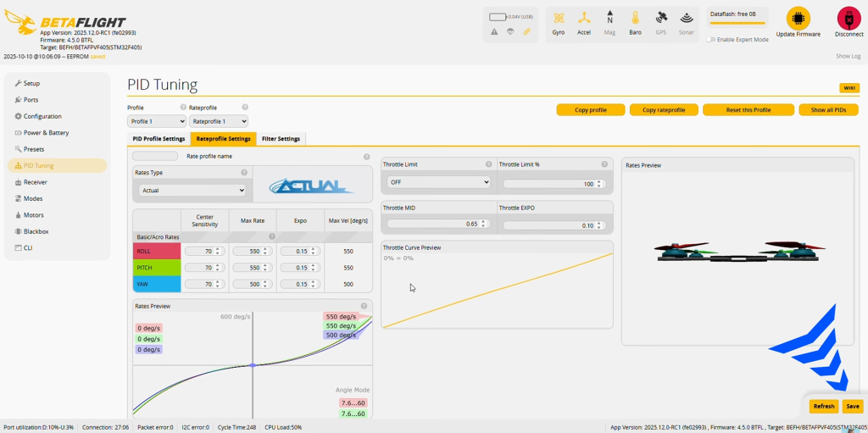
Task: Expand the Rates Type Actual dropdown
Action: [192, 191]
